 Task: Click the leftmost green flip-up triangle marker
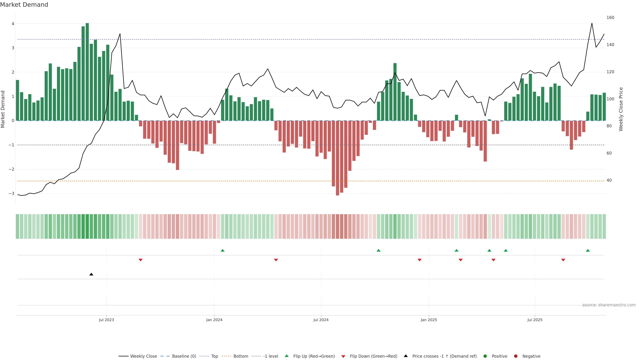223,250
